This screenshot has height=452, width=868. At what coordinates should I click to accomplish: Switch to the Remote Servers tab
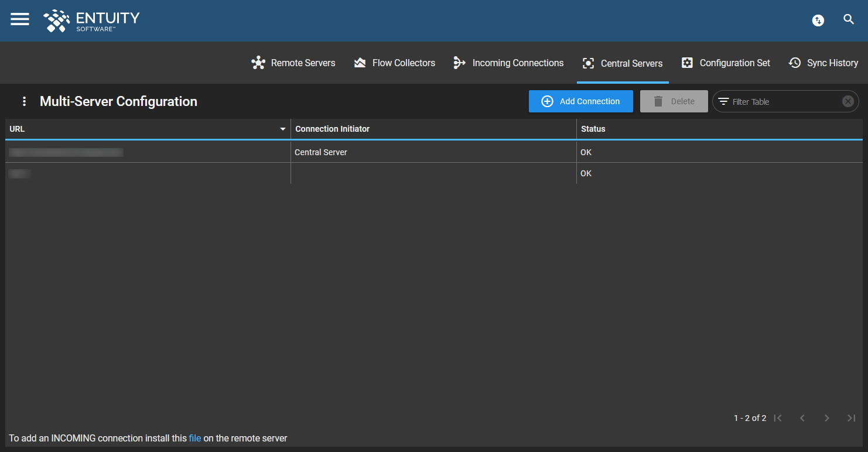pos(293,63)
